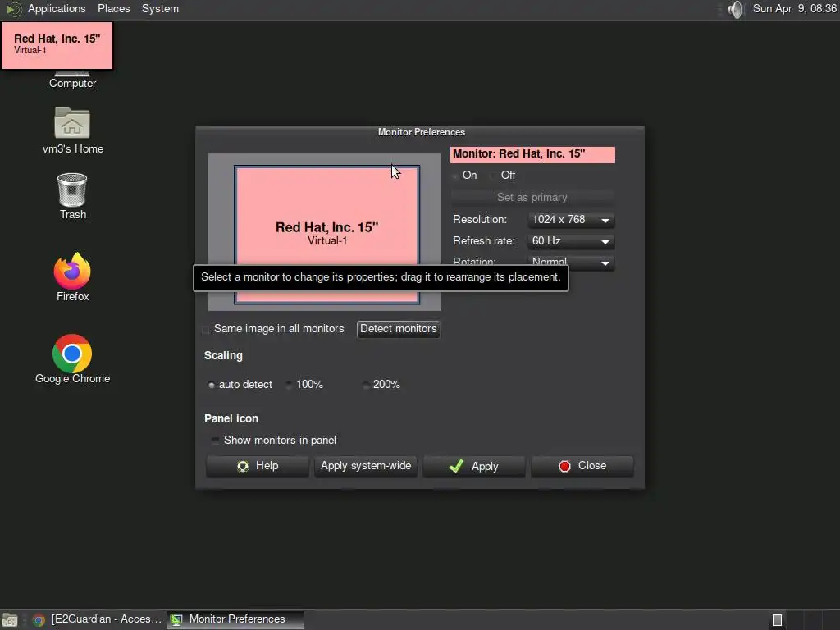
Task: Click the Scaling section heading
Action: (223, 356)
